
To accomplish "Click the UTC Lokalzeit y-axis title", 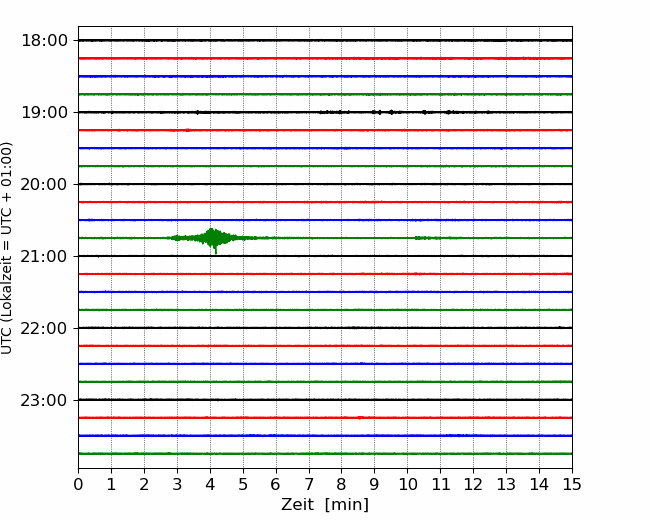I will (6, 248).
